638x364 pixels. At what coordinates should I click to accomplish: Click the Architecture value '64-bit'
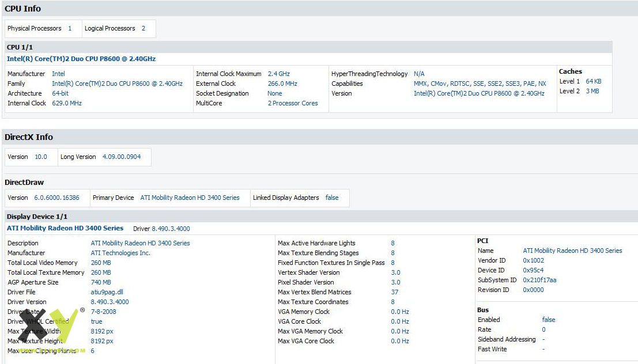coord(60,93)
